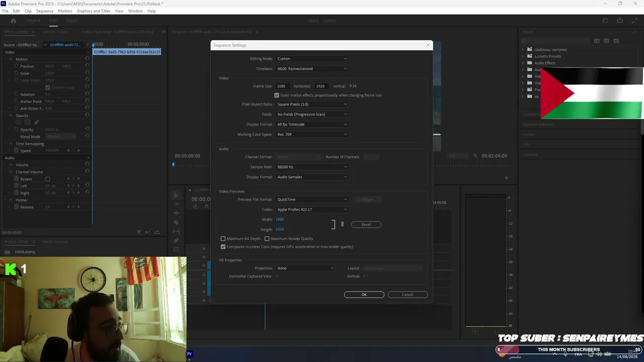Click the Home icon in the header bar
Image resolution: width=644 pixels, height=362 pixels.
(14, 21)
